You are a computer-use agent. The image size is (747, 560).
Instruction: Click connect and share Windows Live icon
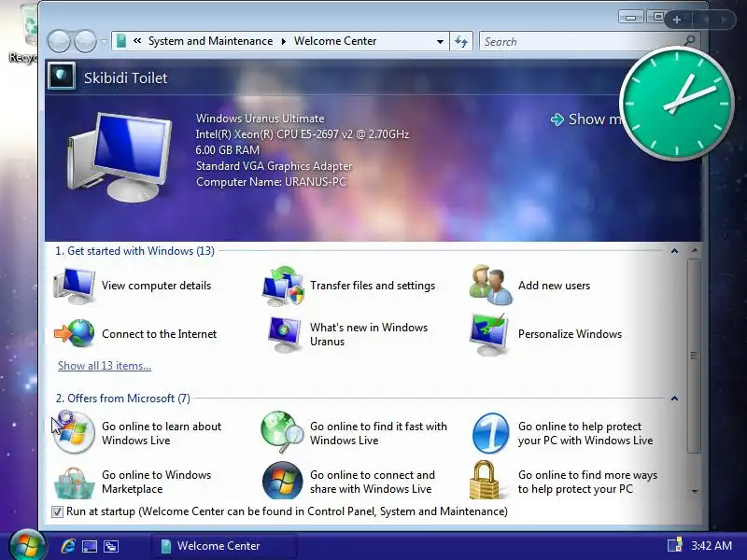283,481
